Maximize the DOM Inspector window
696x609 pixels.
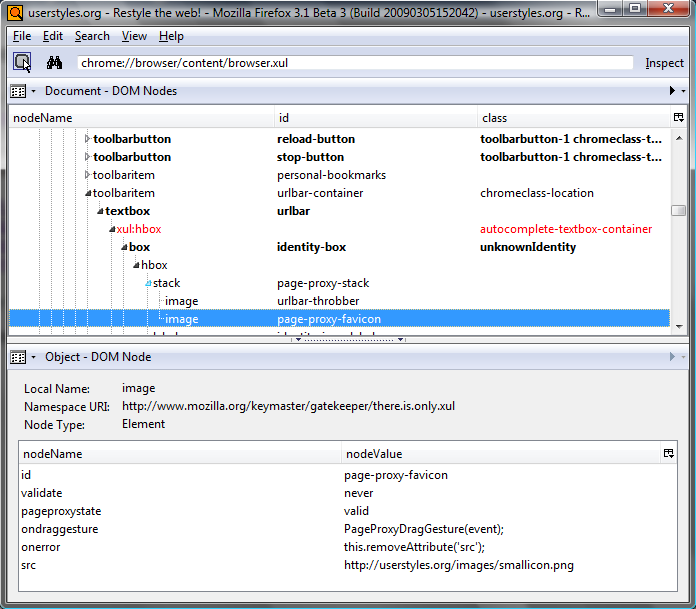click(635, 8)
